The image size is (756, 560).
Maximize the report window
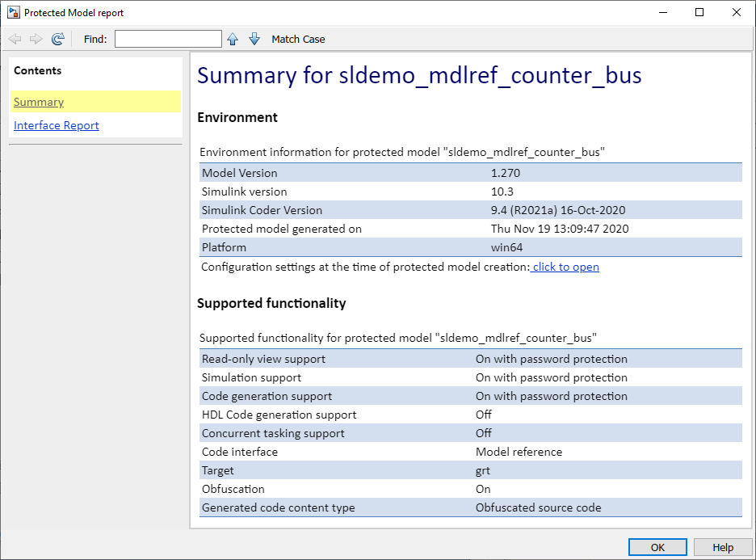(699, 13)
